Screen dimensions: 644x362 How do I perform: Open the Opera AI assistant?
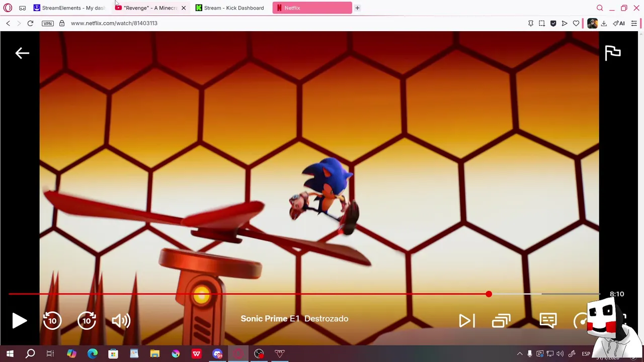(x=619, y=23)
